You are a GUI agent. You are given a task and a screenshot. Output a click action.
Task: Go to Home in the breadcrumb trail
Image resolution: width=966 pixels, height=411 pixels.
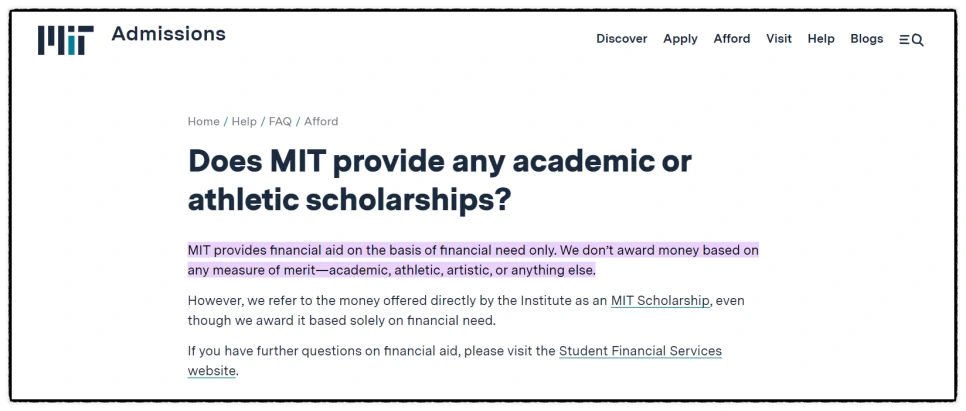click(x=203, y=121)
